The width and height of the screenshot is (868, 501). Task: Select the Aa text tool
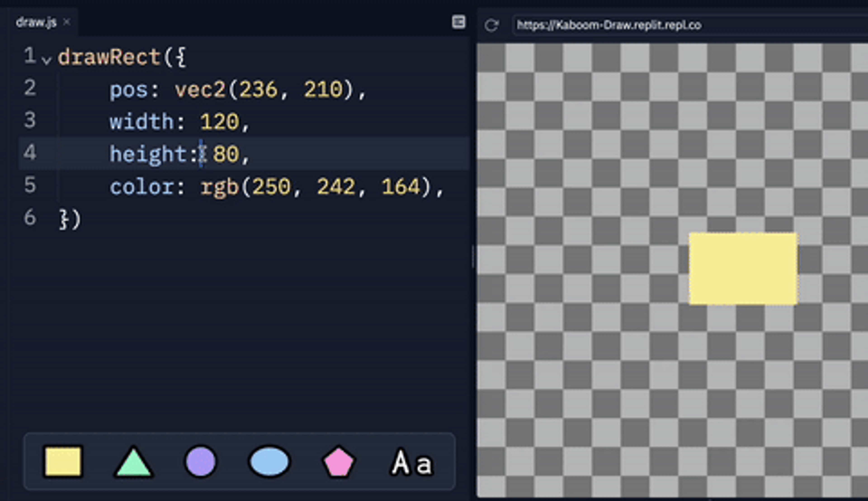(411, 462)
